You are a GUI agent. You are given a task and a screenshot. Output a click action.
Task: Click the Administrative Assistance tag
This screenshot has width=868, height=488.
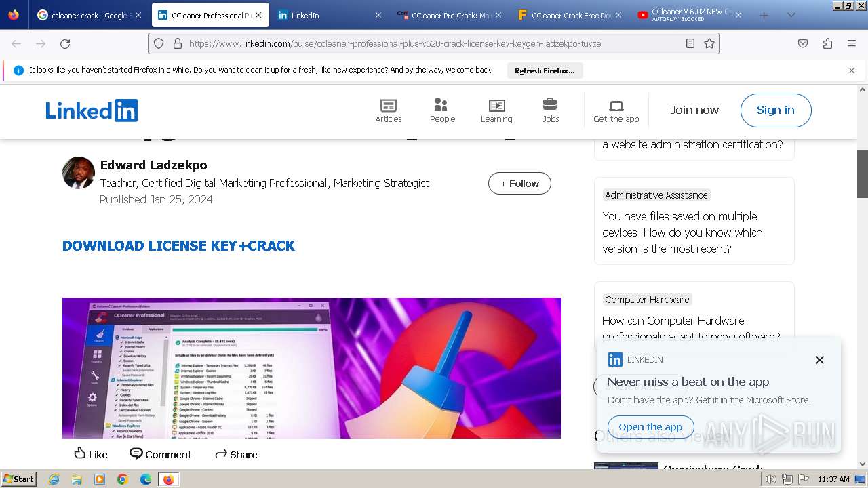click(x=656, y=195)
